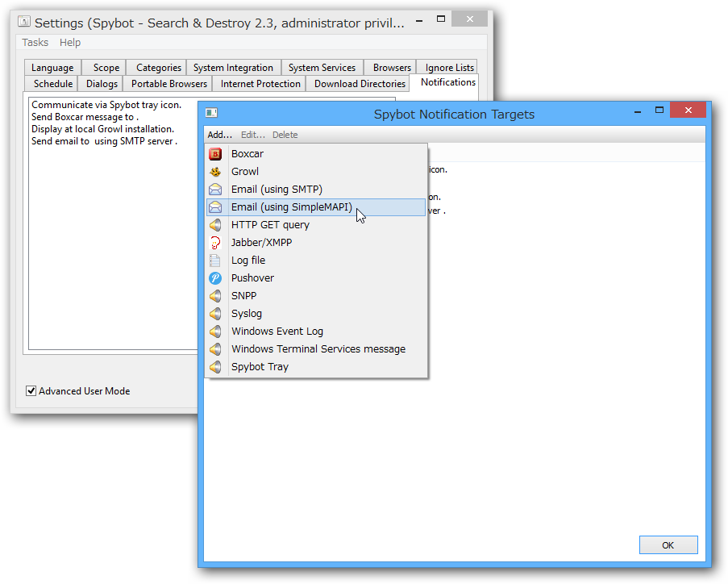The width and height of the screenshot is (728, 584).
Task: Click the SNPP megaphone icon
Action: click(x=215, y=296)
